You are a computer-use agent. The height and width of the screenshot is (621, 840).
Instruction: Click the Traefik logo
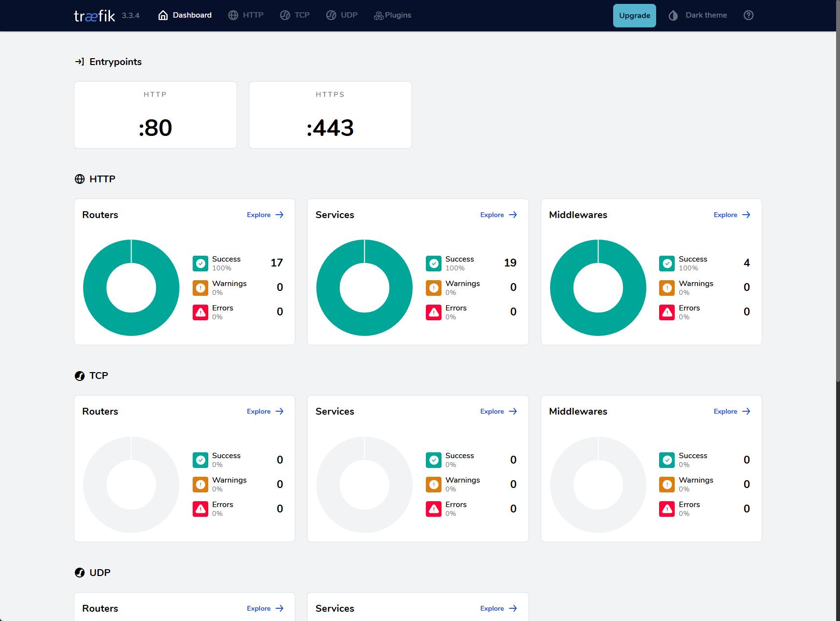point(94,16)
